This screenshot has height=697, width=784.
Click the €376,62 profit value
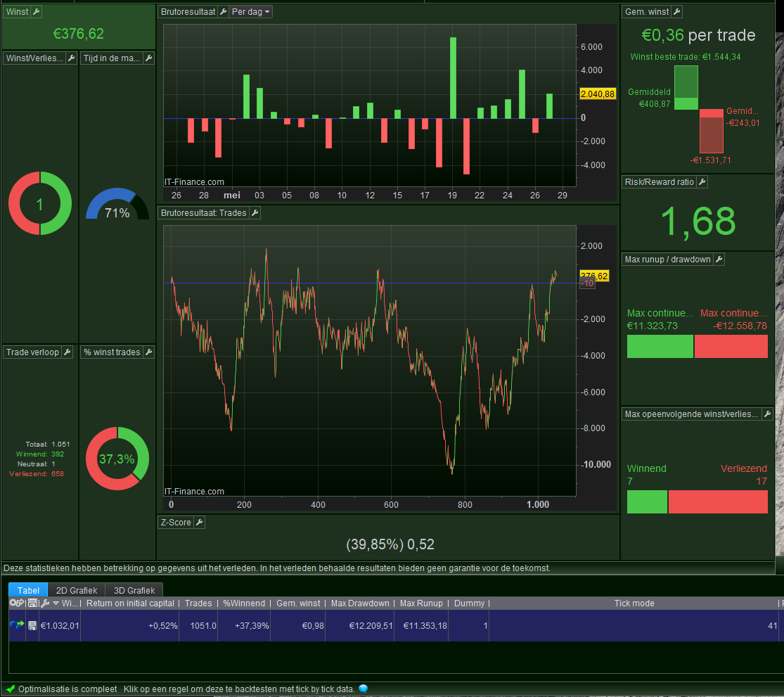(79, 34)
